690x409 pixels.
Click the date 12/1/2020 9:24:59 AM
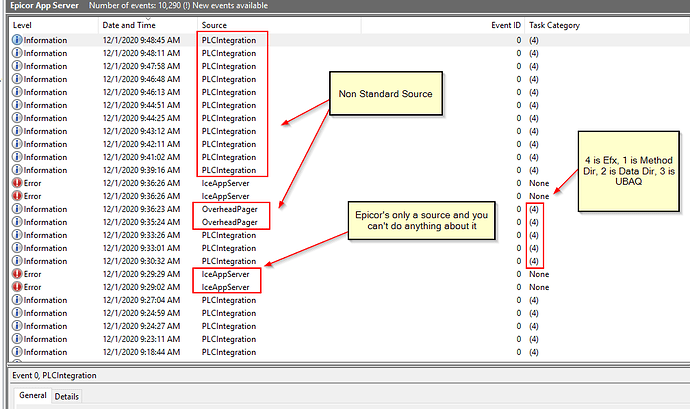(x=141, y=313)
